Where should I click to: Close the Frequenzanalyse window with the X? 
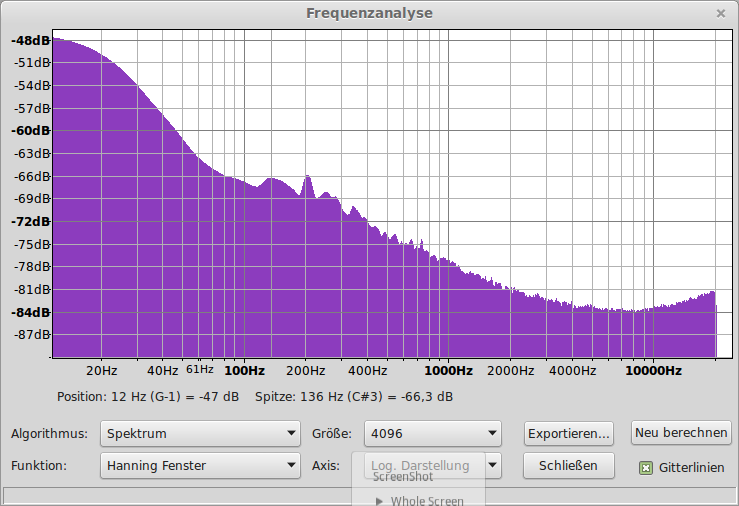(721, 14)
